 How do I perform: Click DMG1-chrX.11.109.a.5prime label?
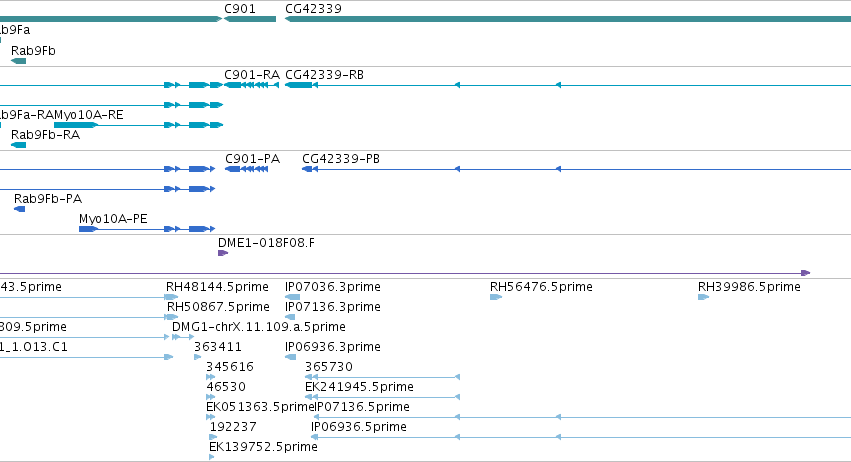tap(259, 327)
